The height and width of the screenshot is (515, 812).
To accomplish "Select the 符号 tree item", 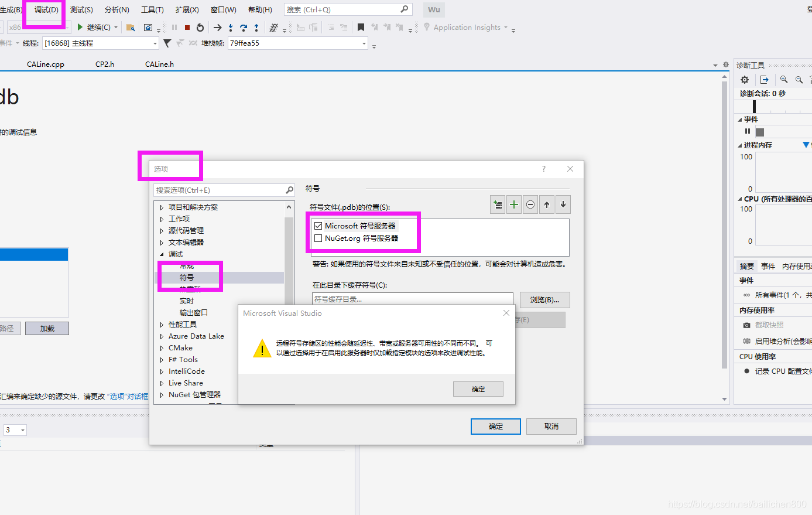I will [187, 278].
